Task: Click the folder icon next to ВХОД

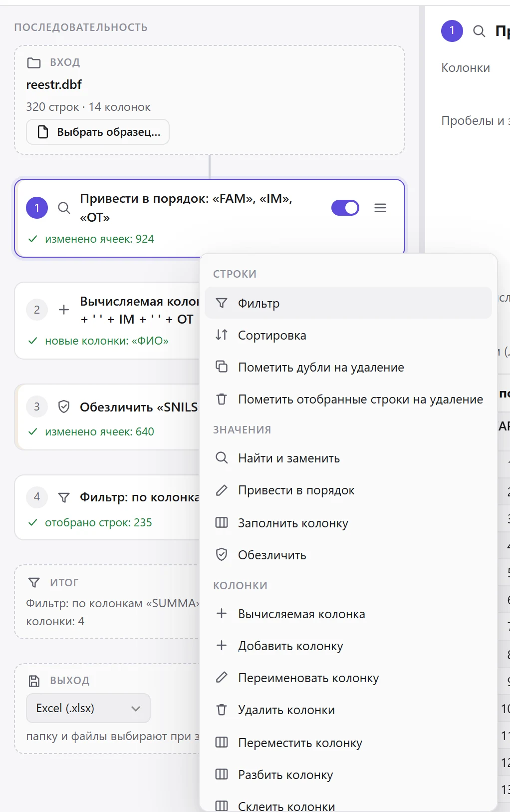Action: click(x=34, y=62)
